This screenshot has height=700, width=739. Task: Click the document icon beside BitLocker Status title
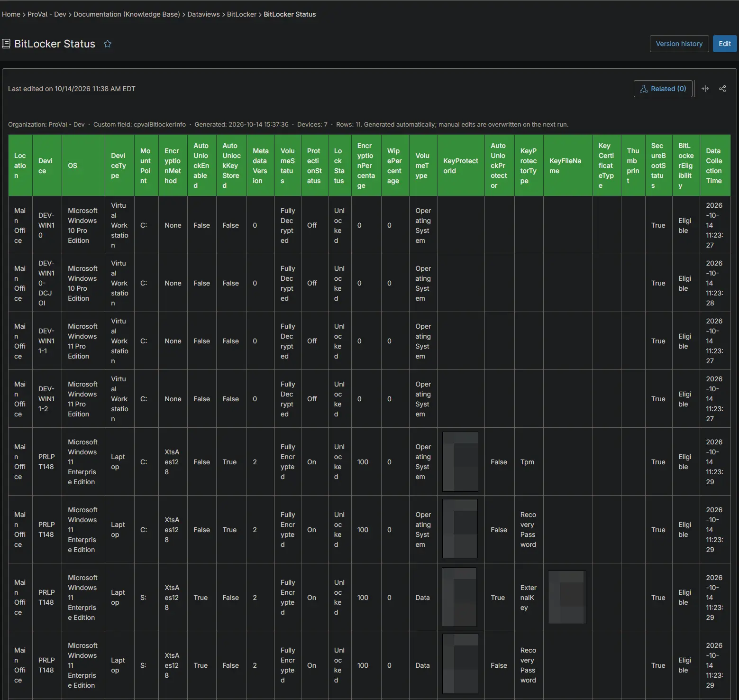[6, 44]
